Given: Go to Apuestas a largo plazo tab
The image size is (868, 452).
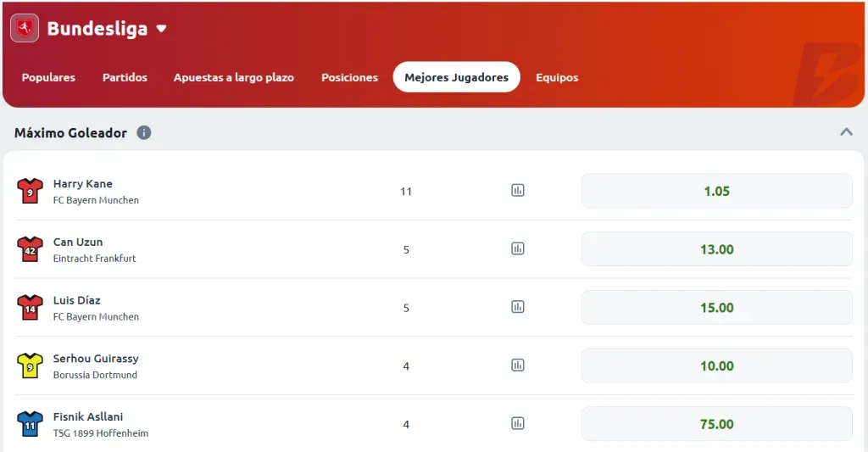Looking at the screenshot, I should (x=233, y=77).
